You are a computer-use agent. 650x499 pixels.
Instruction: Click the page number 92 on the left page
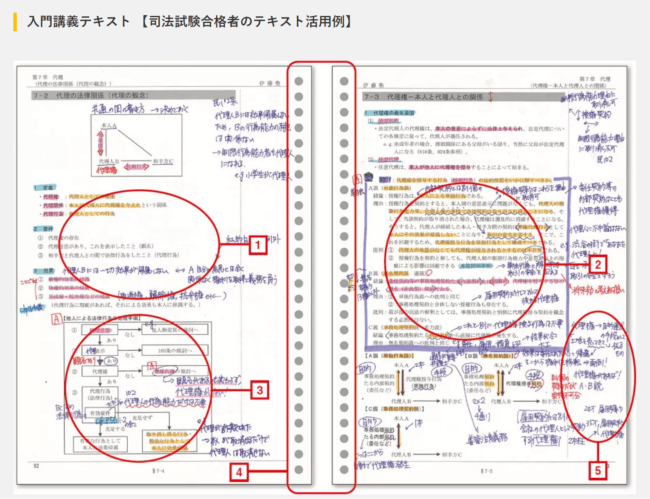[x=36, y=466]
